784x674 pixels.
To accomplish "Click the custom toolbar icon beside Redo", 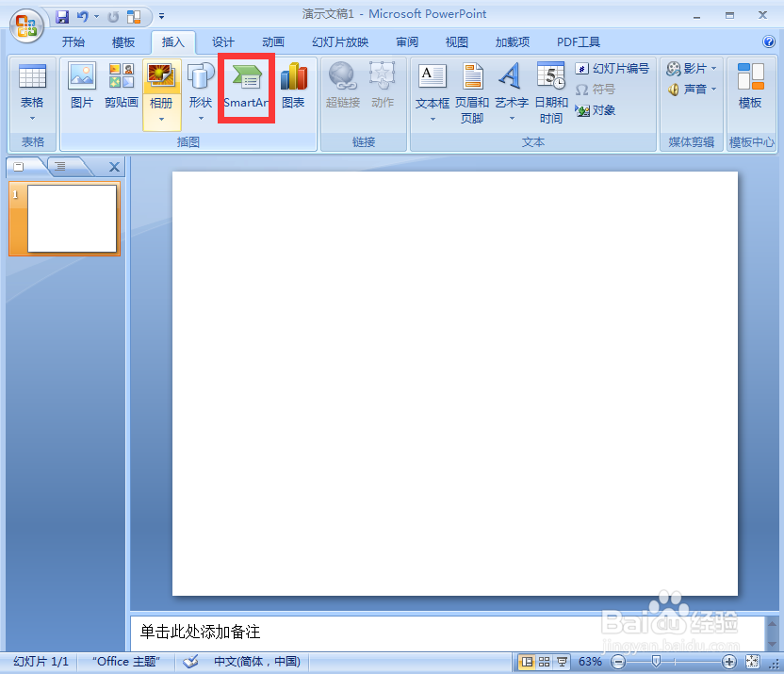I will point(134,17).
